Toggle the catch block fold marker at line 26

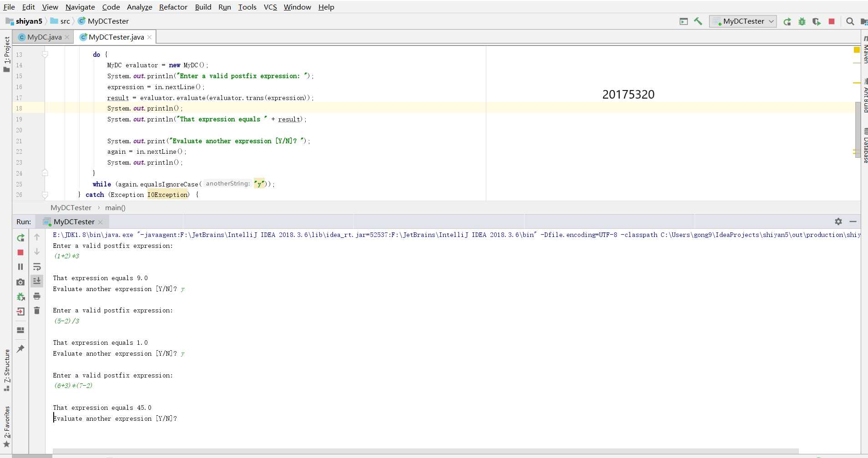(x=45, y=195)
